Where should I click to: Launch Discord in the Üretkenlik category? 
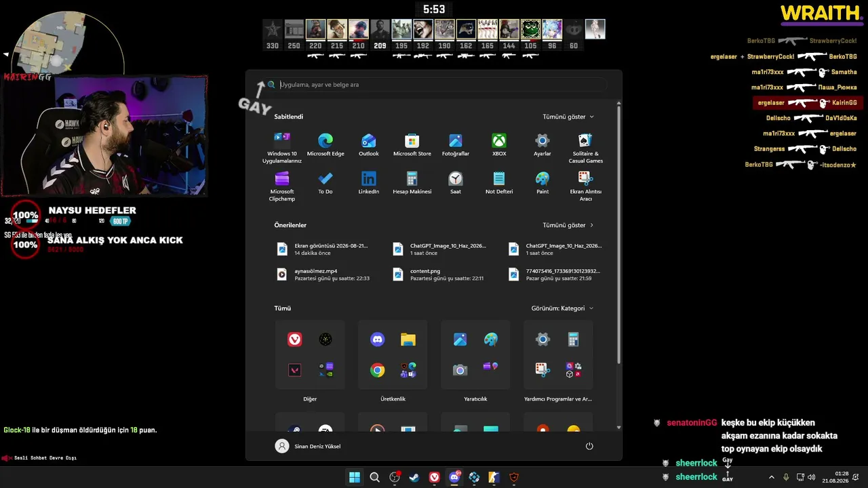[x=378, y=340]
